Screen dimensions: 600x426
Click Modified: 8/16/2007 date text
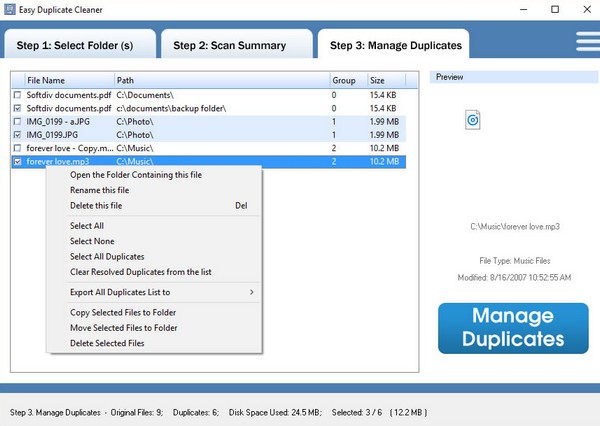click(514, 277)
